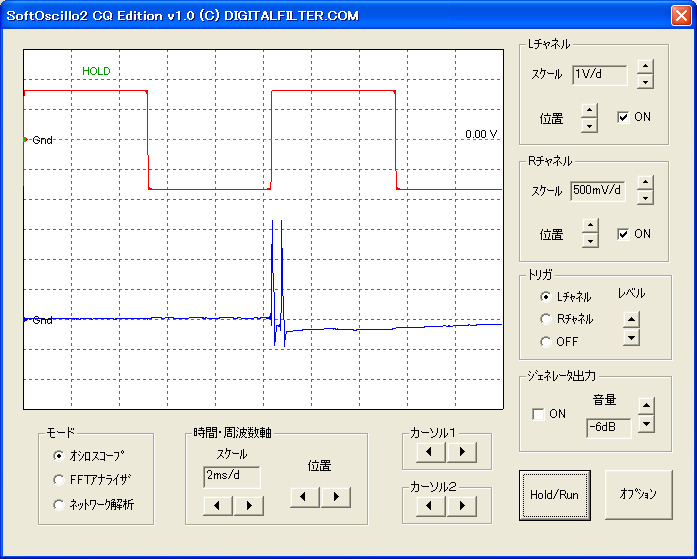This screenshot has width=697, height=559.
Task: Move L channel position up
Action: (589, 111)
